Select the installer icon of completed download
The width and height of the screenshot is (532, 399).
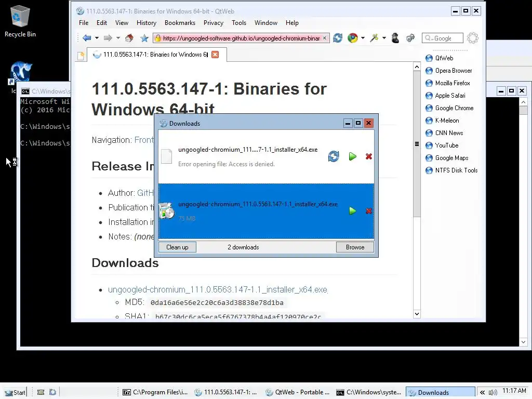point(167,211)
